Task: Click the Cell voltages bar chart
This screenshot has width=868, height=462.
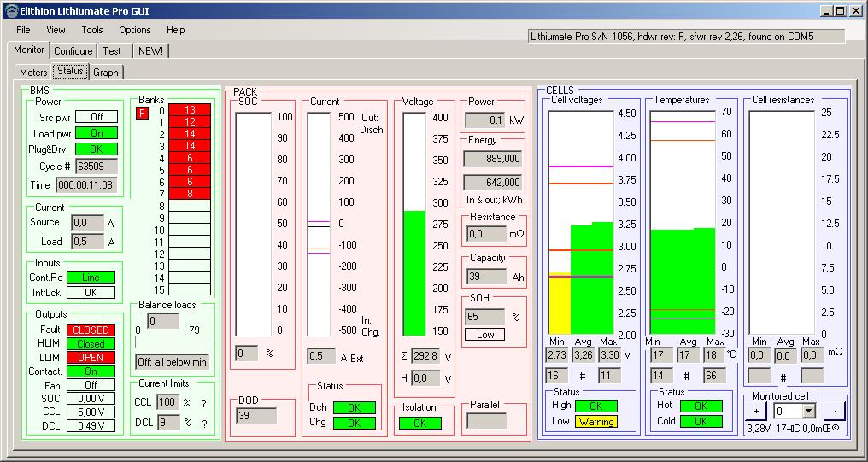Action: point(581,222)
